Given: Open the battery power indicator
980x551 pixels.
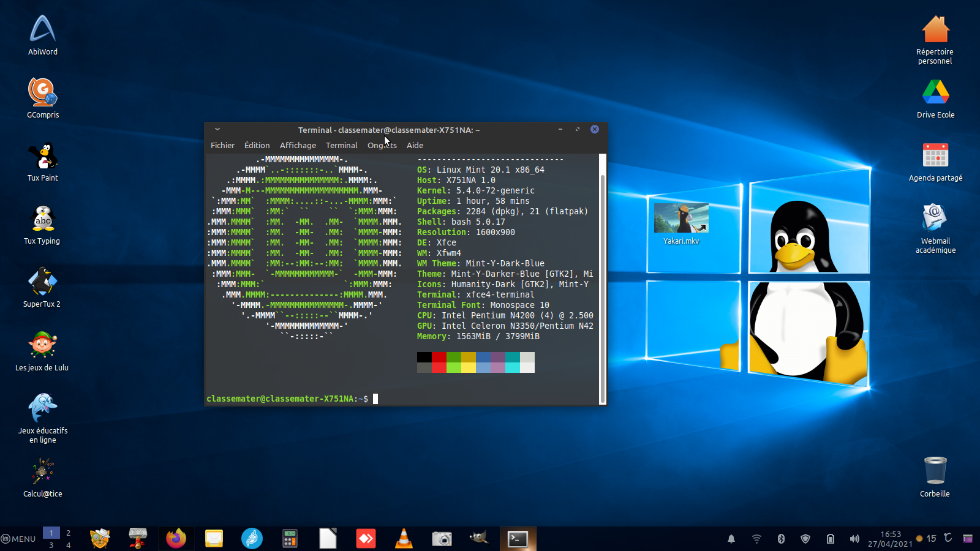Looking at the screenshot, I should click(831, 539).
